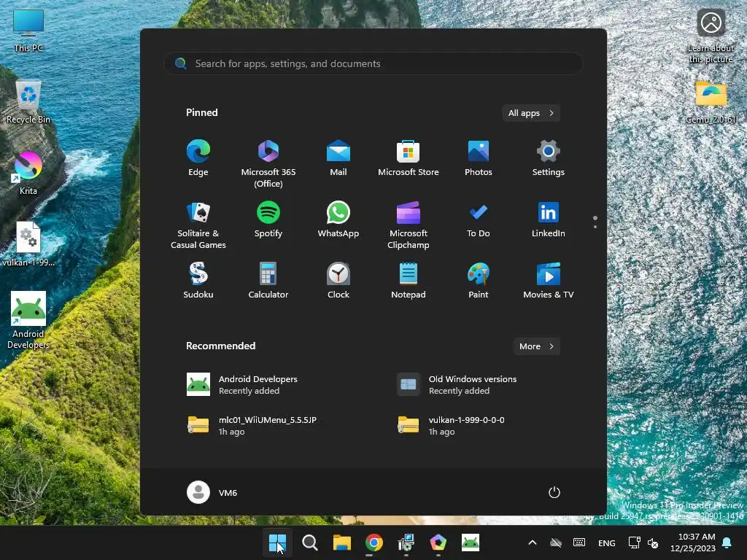Go to next pinned apps page dot
Image resolution: width=747 pixels, height=560 pixels.
tap(595, 227)
